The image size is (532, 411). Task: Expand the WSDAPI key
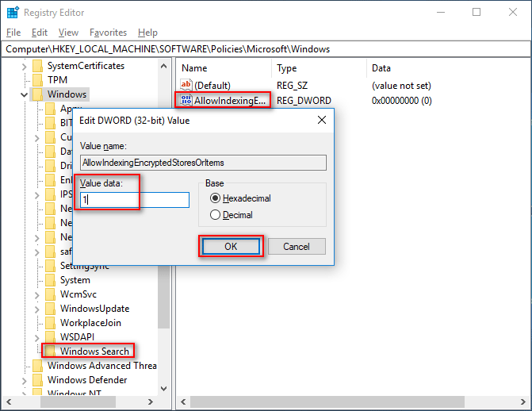click(x=37, y=338)
